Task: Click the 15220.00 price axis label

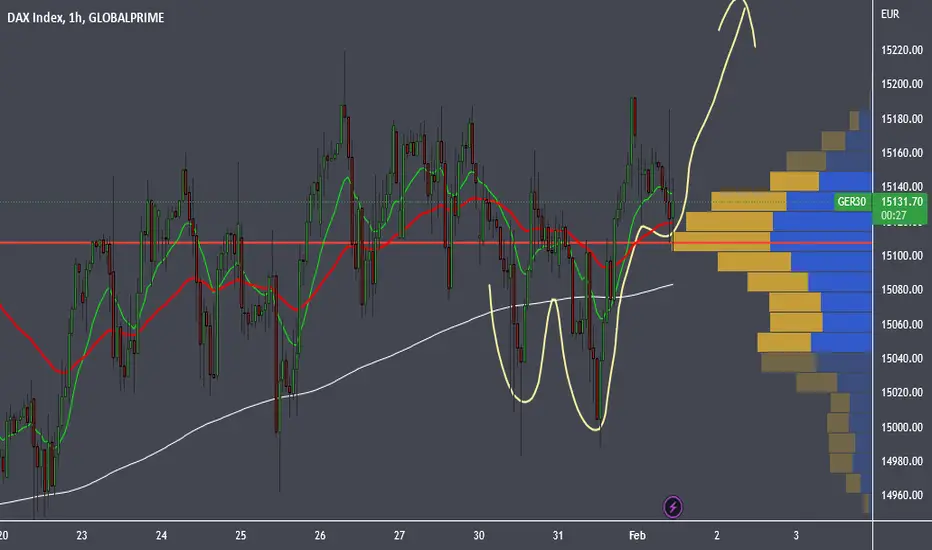Action: (x=902, y=50)
